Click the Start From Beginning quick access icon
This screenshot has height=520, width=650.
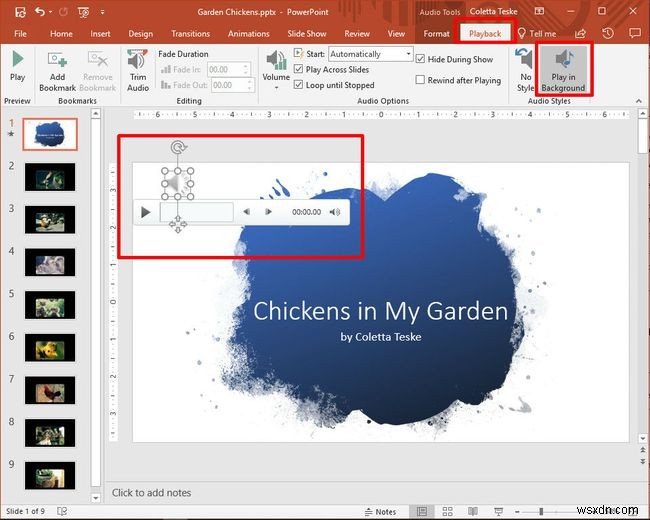83,12
